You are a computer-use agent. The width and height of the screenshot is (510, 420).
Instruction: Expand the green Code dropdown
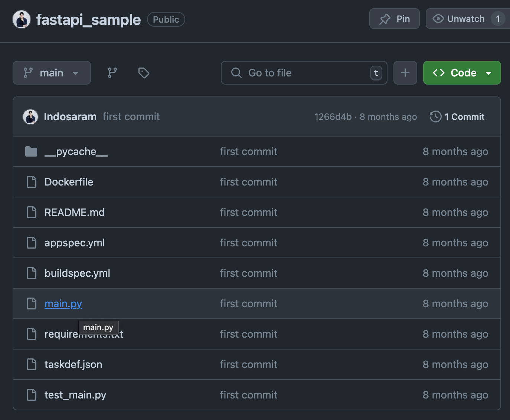462,73
